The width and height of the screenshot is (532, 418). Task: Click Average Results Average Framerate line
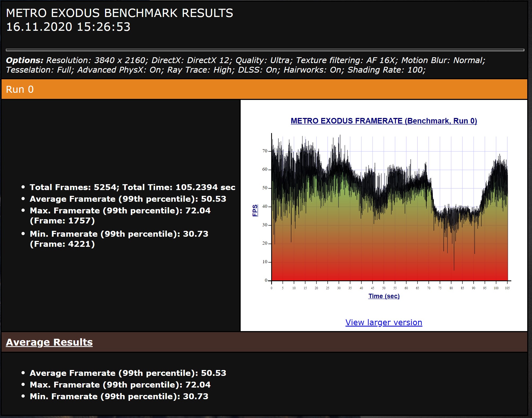tap(128, 373)
